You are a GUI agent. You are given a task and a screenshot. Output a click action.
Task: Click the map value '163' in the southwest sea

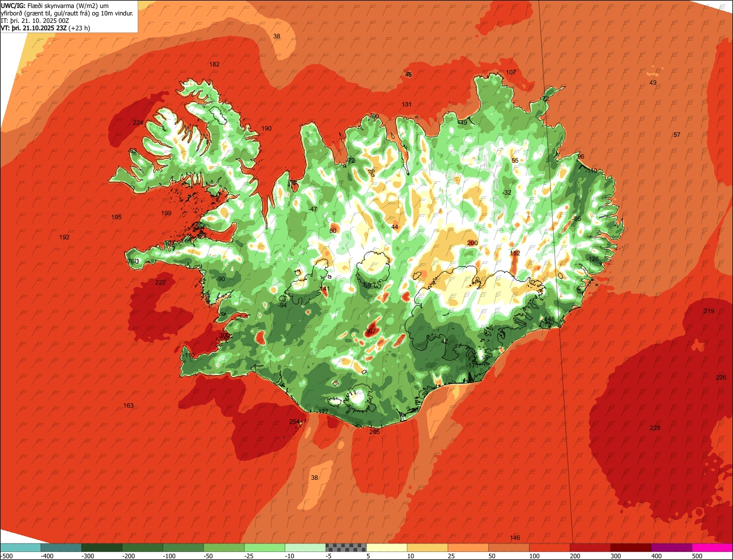(x=128, y=405)
